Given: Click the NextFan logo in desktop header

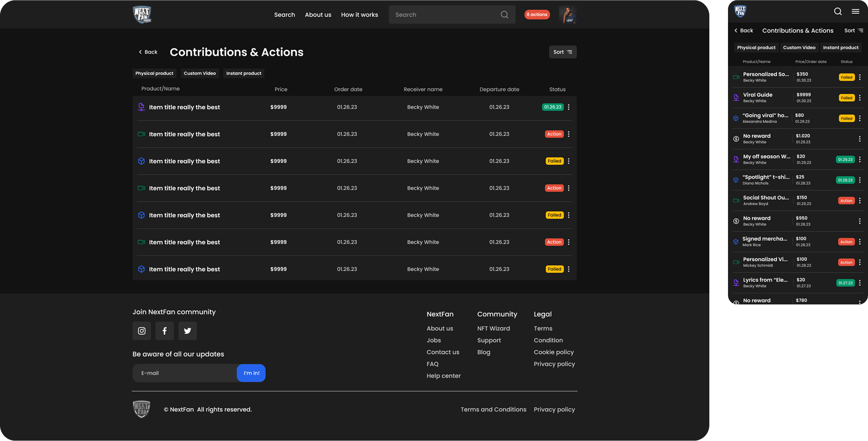Looking at the screenshot, I should coord(142,15).
